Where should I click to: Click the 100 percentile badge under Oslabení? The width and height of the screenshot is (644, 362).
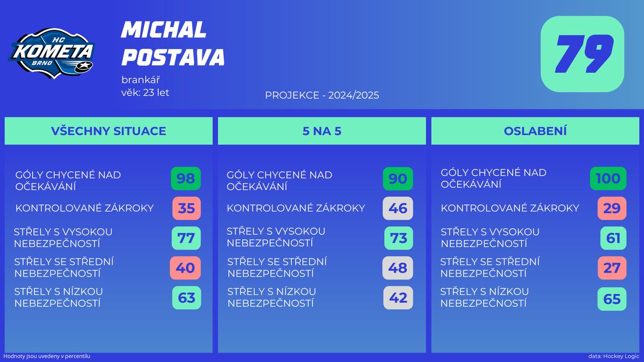coord(608,179)
